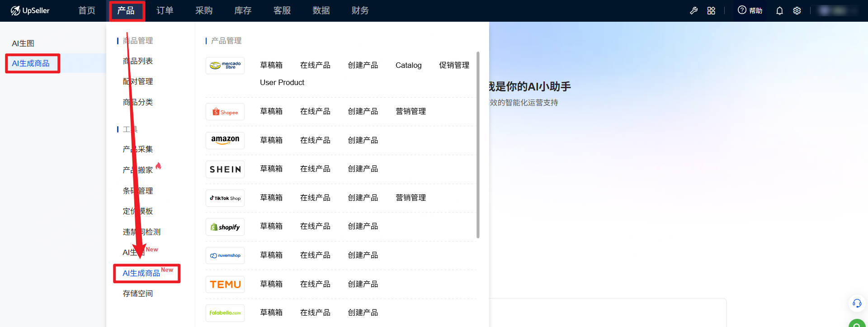Open the 库存 top menu
The image size is (868, 327).
point(243,10)
